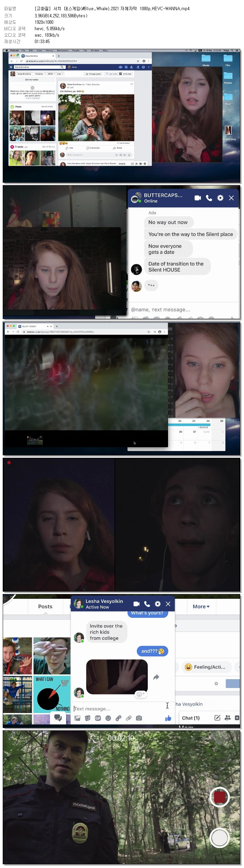This screenshot has width=244, height=868.
Task: Open the BUTTERCAPS chat settings gear
Action: pos(220,198)
